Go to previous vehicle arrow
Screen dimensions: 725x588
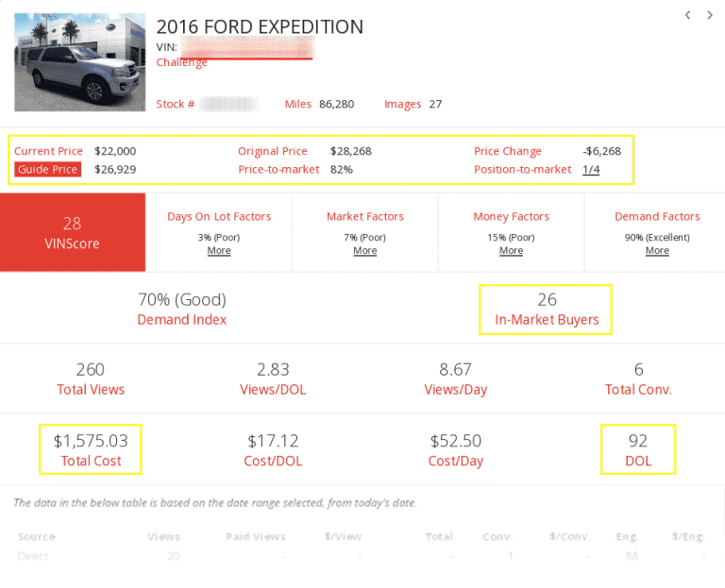point(688,15)
